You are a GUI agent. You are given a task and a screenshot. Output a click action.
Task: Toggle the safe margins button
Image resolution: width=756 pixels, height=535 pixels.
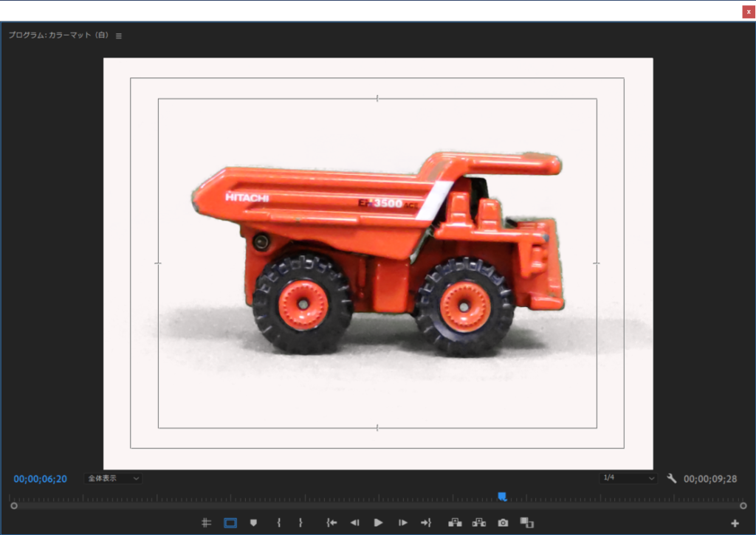pos(230,522)
